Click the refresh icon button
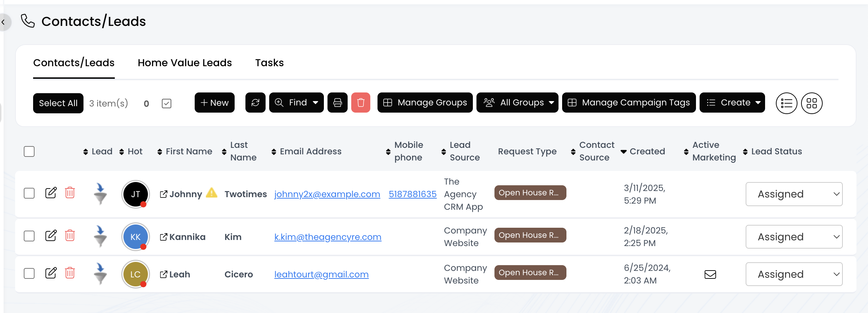Viewport: 868px width, 313px height. [x=255, y=103]
